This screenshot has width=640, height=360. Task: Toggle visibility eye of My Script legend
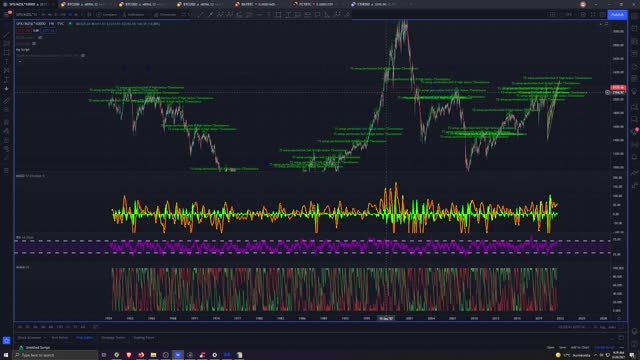pos(83,56)
